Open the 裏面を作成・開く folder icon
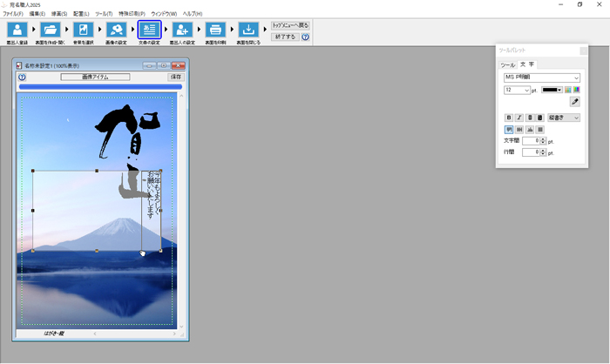This screenshot has width=610, height=364. coord(50,30)
